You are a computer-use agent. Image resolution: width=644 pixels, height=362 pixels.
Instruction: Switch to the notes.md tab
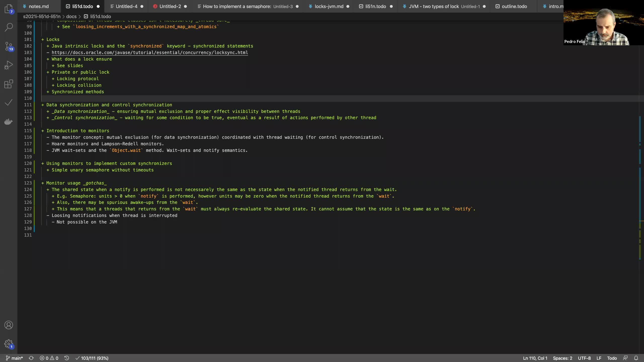point(38,7)
